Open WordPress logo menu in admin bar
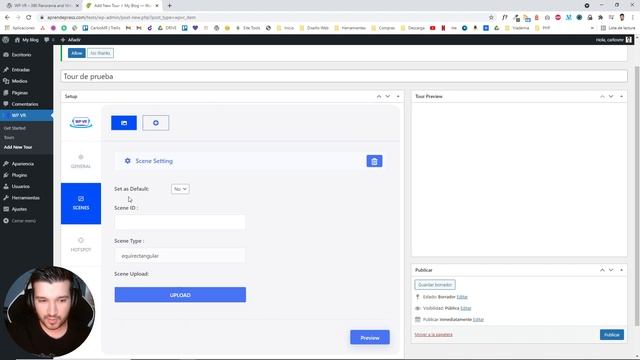Viewport: 640px width, 360px height. point(6,40)
